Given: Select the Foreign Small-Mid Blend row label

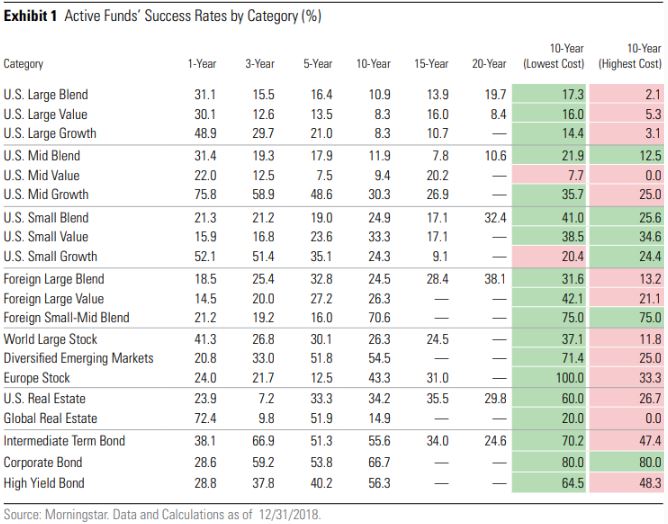Looking at the screenshot, I should 65,318.
